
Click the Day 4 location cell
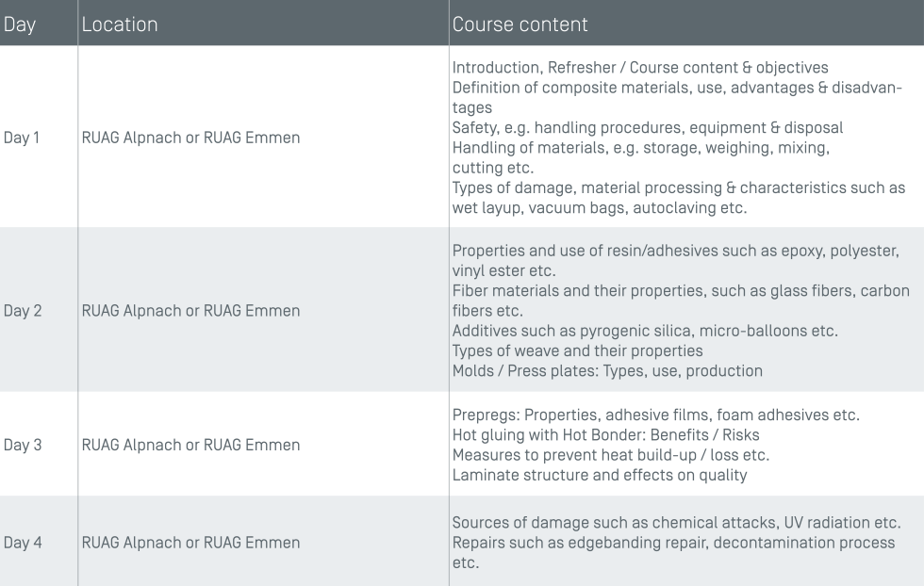190,543
